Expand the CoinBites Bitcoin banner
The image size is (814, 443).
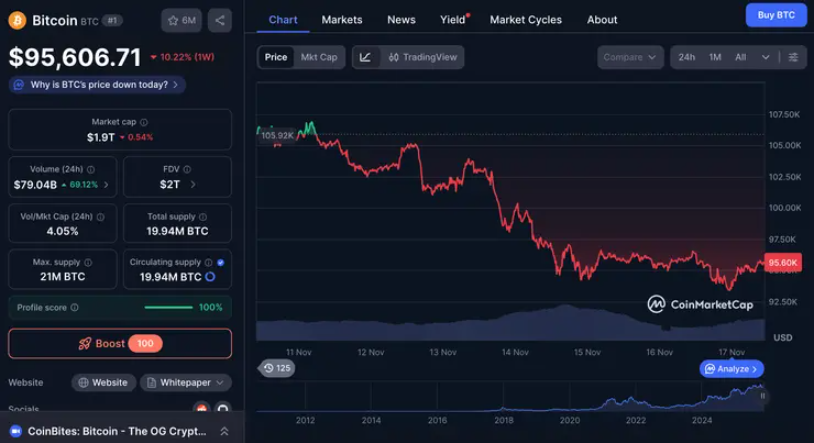tap(224, 431)
